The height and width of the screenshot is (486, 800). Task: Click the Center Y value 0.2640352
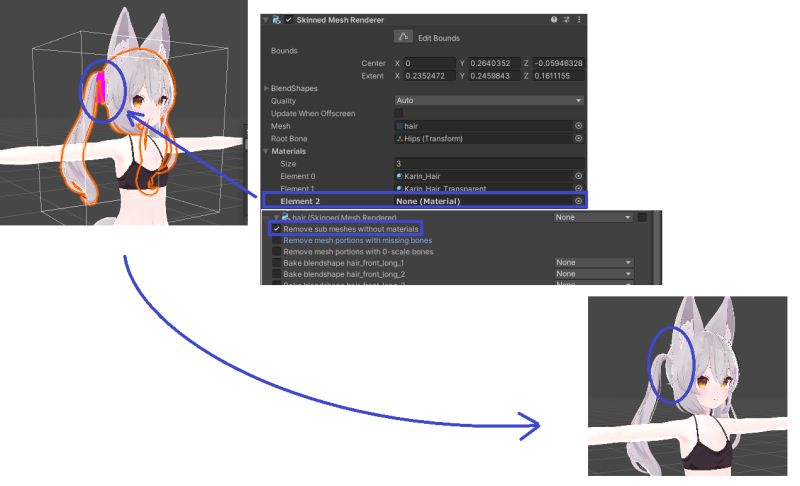[x=494, y=63]
